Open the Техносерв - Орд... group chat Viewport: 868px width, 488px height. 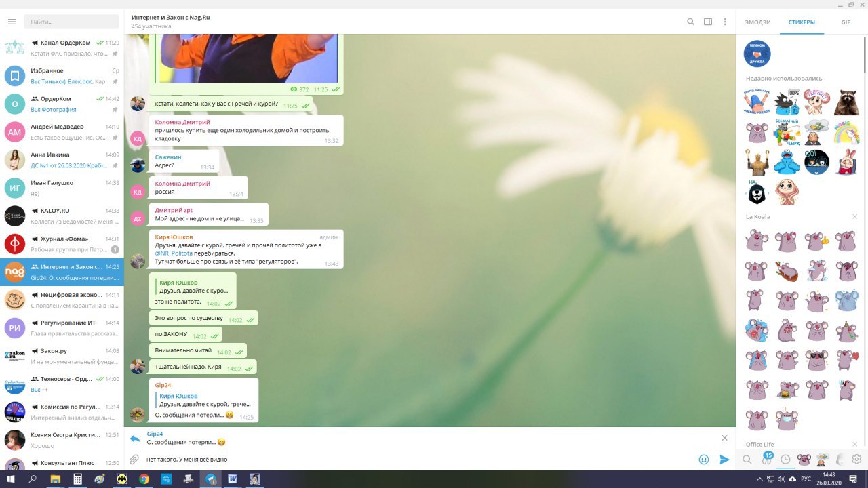coord(62,384)
